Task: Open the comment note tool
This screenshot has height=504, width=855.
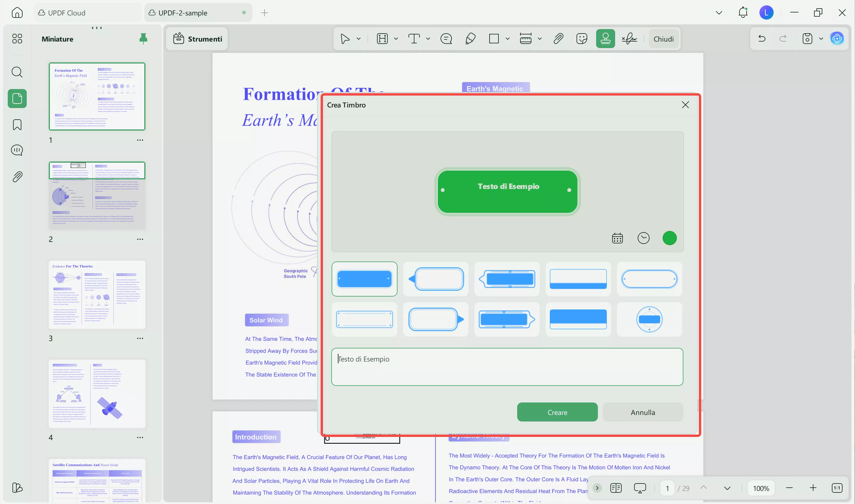Action: (x=446, y=39)
